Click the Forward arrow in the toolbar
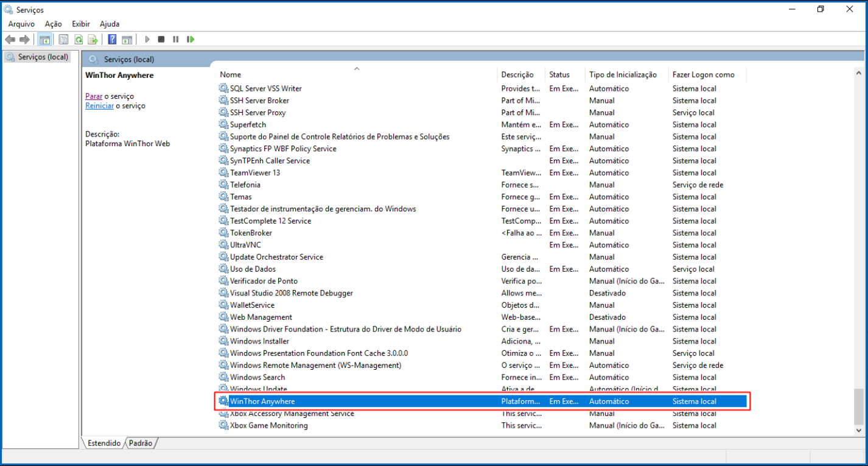Screen dimensions: 868x466 tap(24, 40)
